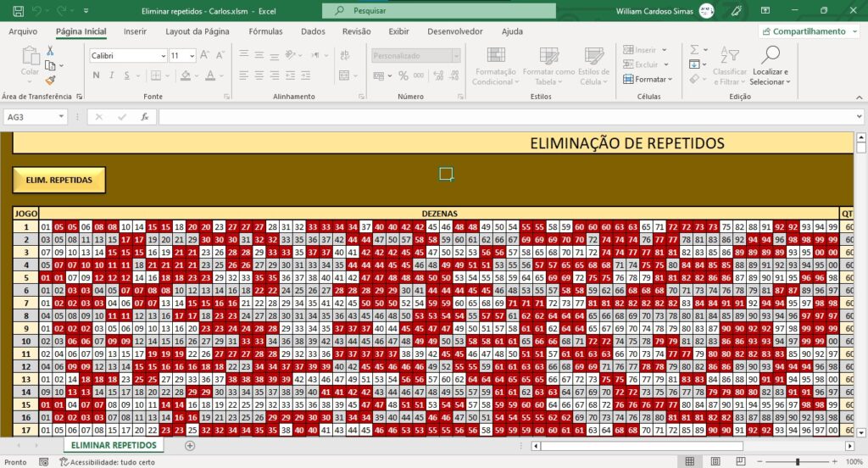Click the Merge and Center icon
The image size is (868, 468).
tap(344, 75)
